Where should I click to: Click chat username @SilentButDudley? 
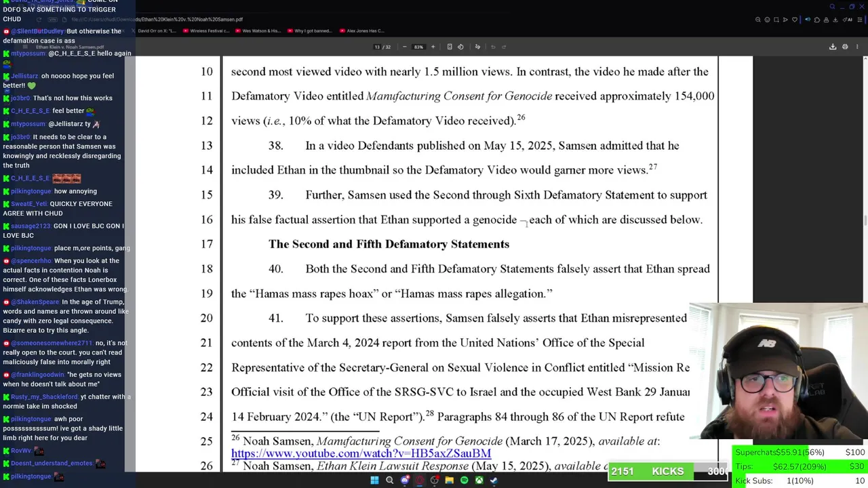pyautogui.click(x=37, y=31)
